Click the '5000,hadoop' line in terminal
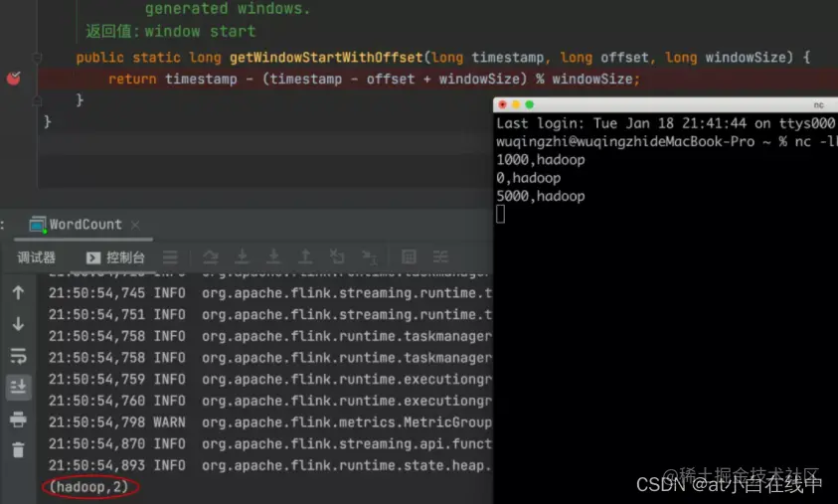 tap(541, 196)
